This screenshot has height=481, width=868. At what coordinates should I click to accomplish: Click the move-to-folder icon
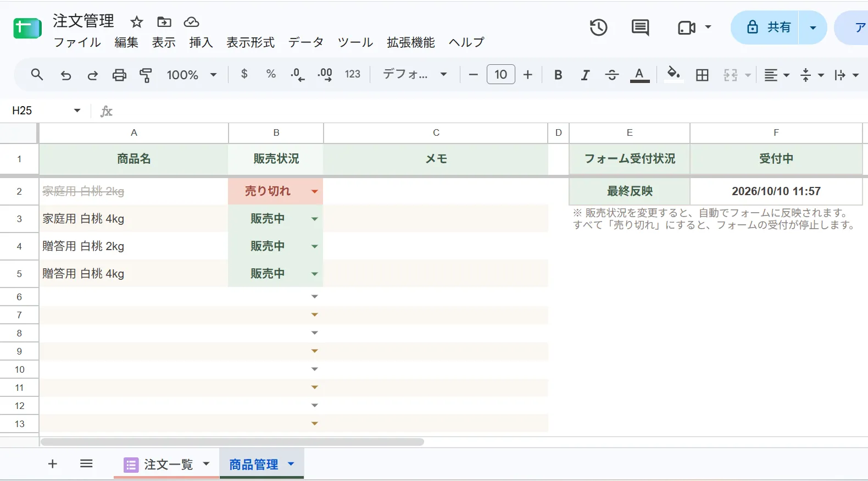(164, 22)
